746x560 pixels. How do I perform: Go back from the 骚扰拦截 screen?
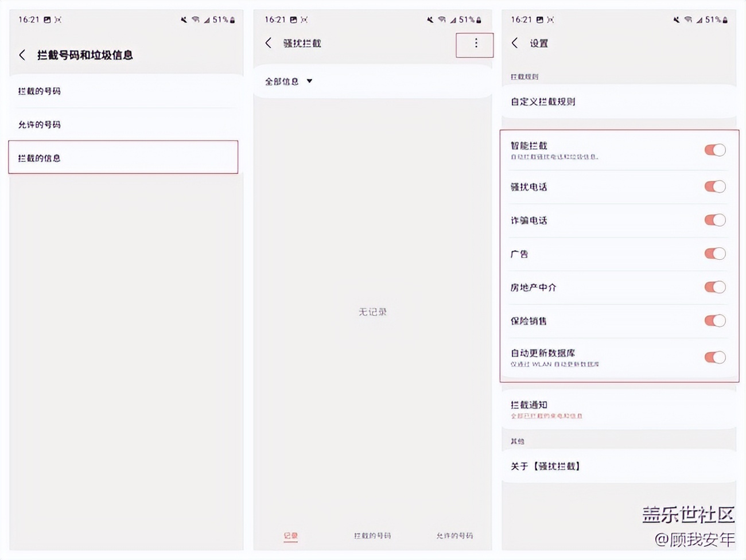pos(267,43)
